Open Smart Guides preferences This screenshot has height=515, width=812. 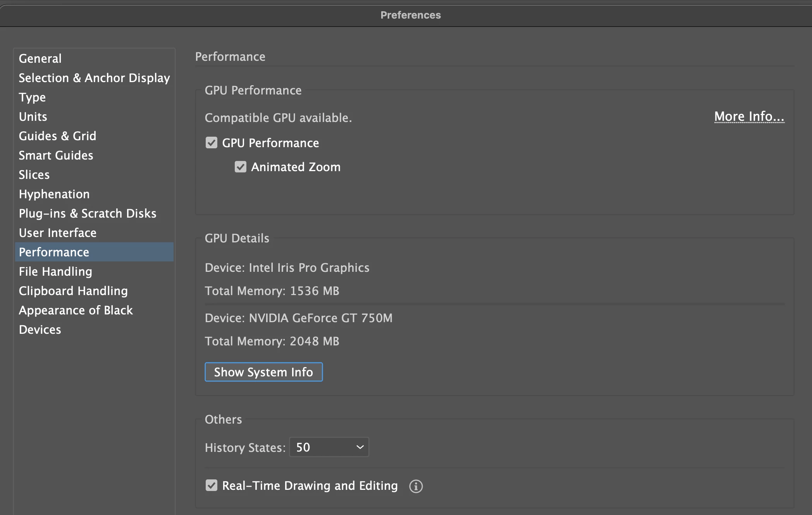click(x=56, y=155)
